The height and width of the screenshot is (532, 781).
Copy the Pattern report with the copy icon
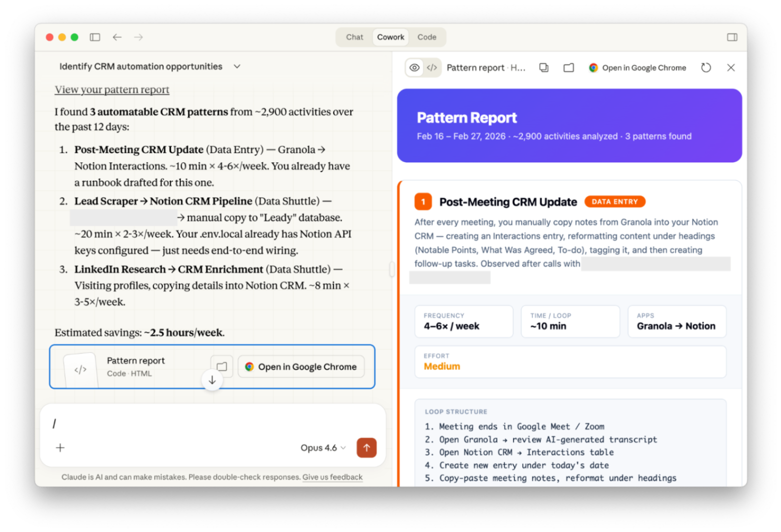pyautogui.click(x=543, y=67)
